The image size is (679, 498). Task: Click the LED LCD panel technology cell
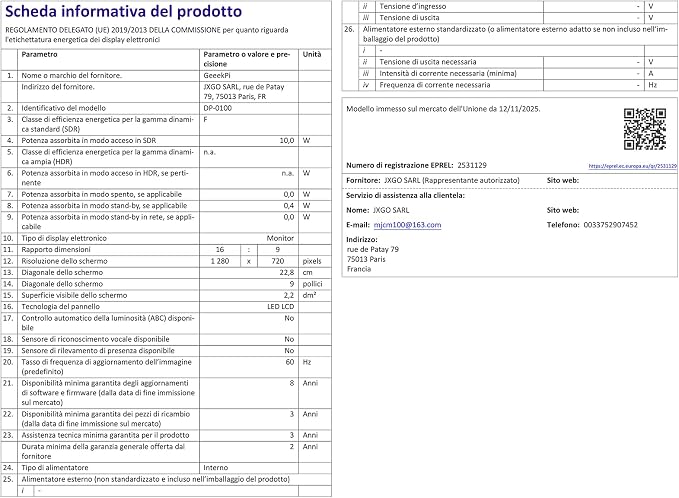pyautogui.click(x=249, y=307)
